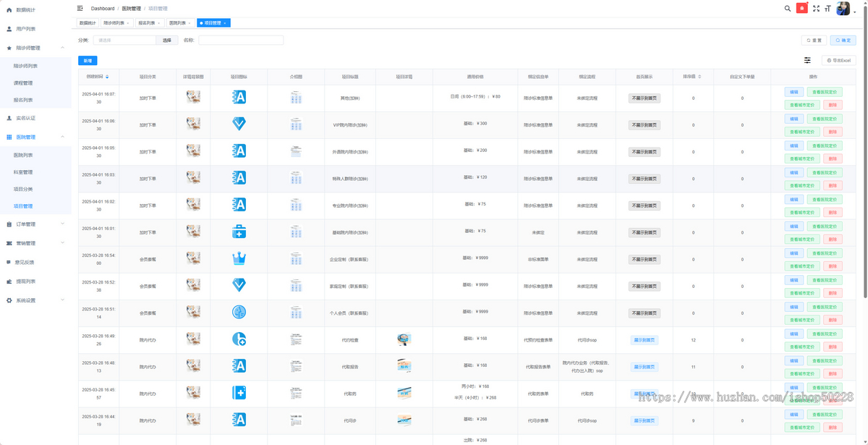Sort by 创建时间 column arrow
868x445 pixels.
108,76
